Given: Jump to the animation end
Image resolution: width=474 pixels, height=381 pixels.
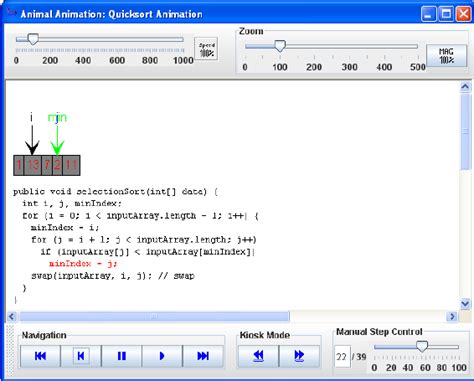Looking at the screenshot, I should point(203,356).
